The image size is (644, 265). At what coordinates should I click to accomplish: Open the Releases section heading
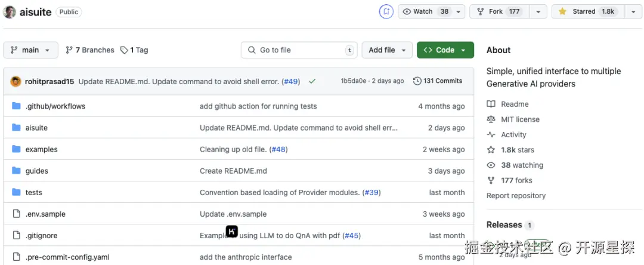(504, 225)
